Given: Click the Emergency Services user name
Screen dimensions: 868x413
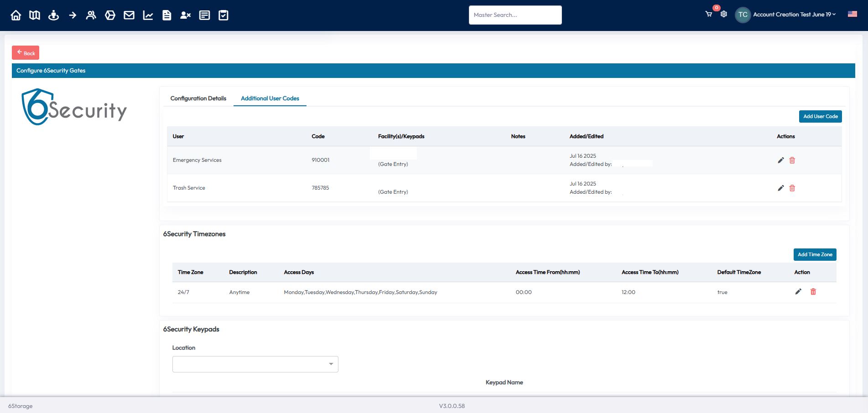Looking at the screenshot, I should (x=197, y=160).
